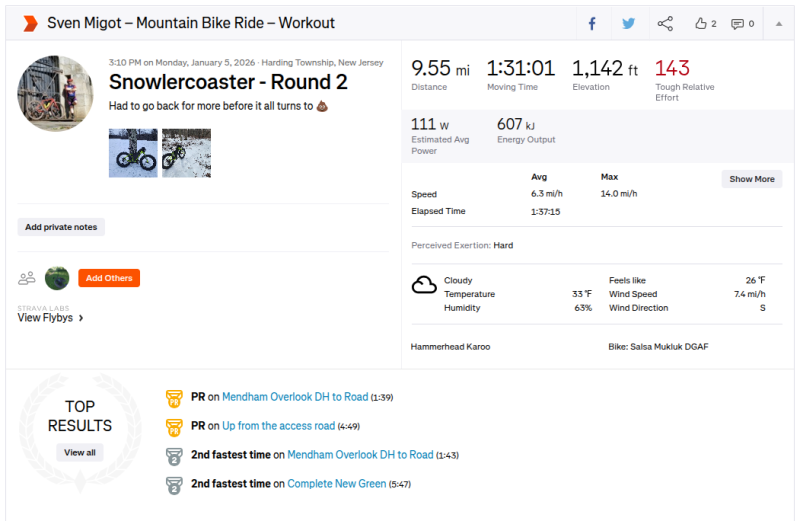Give kudos with the thumbs-up icon
Screen dimensions: 800x521
(705, 23)
